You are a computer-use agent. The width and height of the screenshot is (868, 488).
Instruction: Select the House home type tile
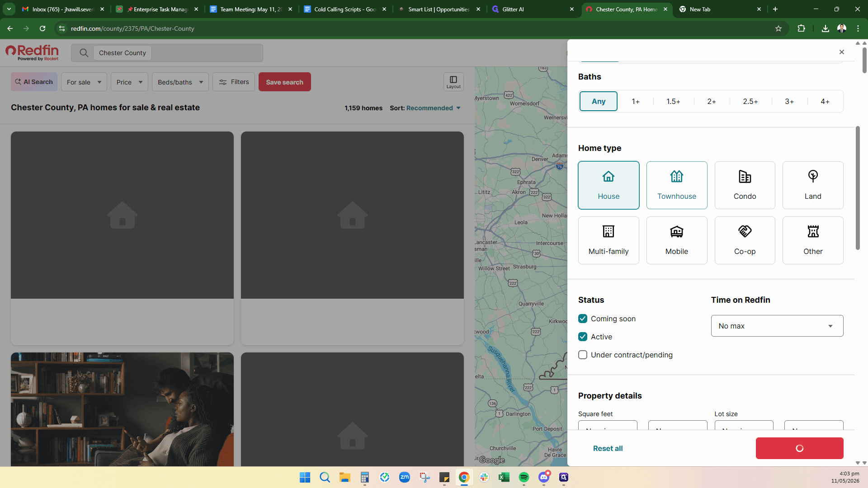coord(609,185)
